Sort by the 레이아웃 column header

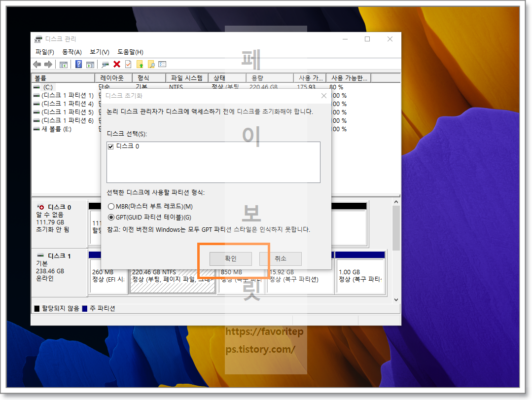pyautogui.click(x=113, y=78)
